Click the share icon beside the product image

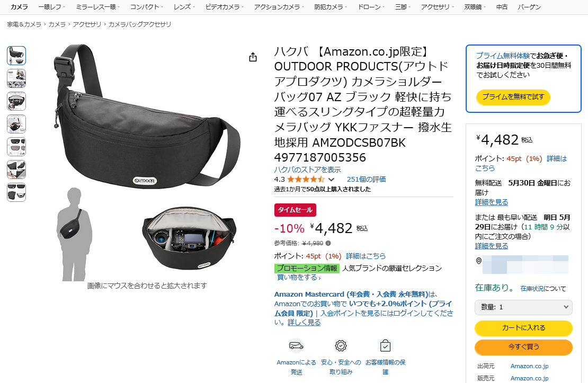pos(253,57)
